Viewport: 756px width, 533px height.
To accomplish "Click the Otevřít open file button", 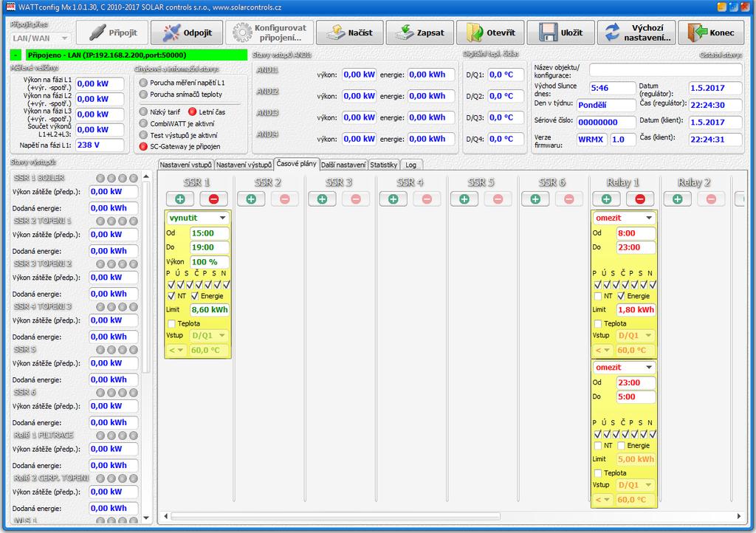I will pos(490,32).
